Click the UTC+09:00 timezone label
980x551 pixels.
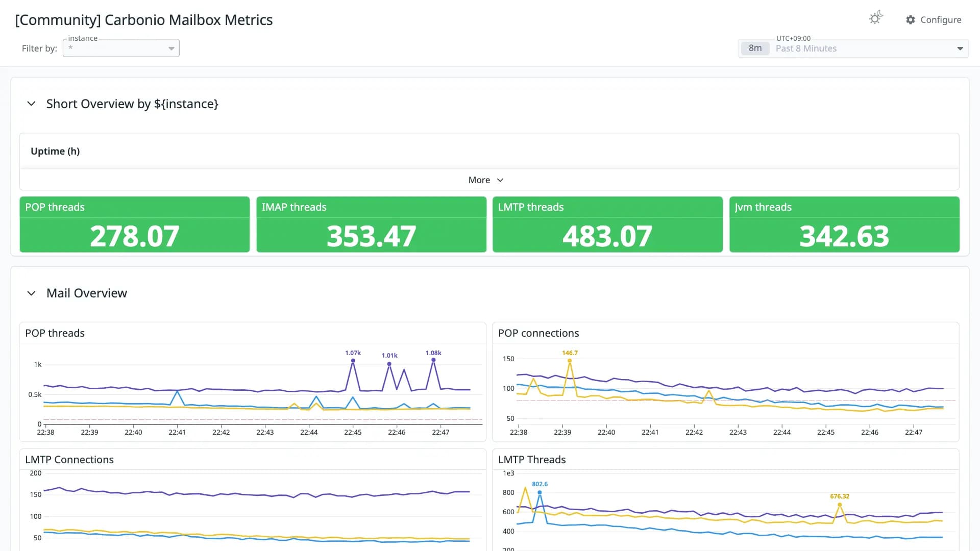coord(793,38)
